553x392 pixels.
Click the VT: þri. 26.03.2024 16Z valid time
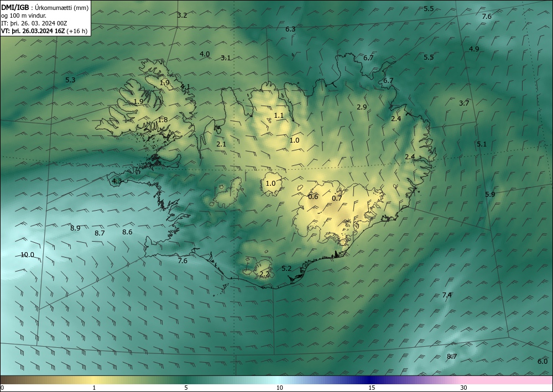pyautogui.click(x=33, y=31)
